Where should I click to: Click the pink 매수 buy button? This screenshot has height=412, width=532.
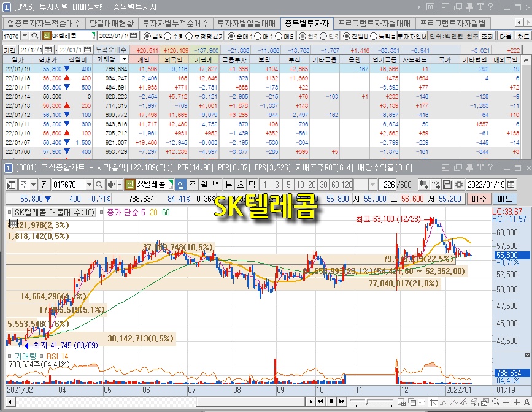[479, 199]
